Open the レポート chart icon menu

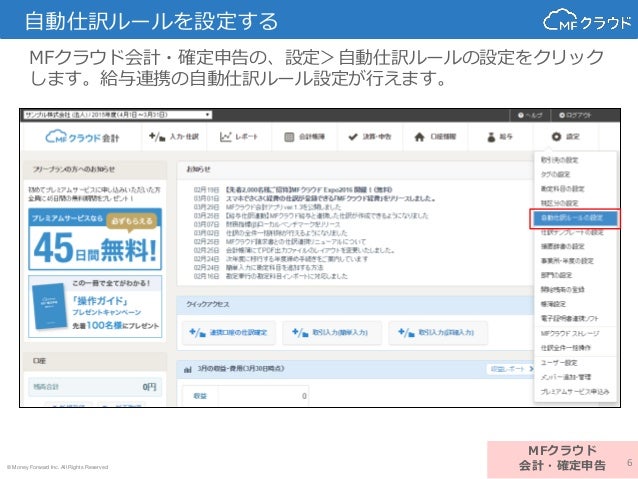tap(239, 137)
